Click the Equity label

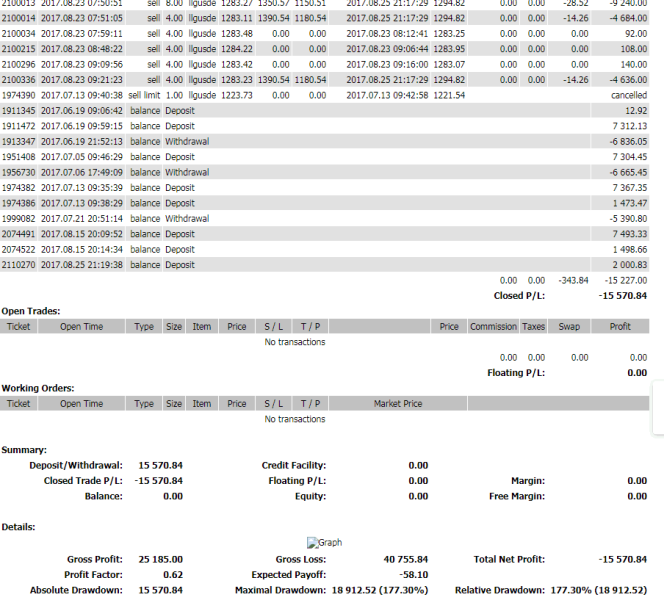310,496
